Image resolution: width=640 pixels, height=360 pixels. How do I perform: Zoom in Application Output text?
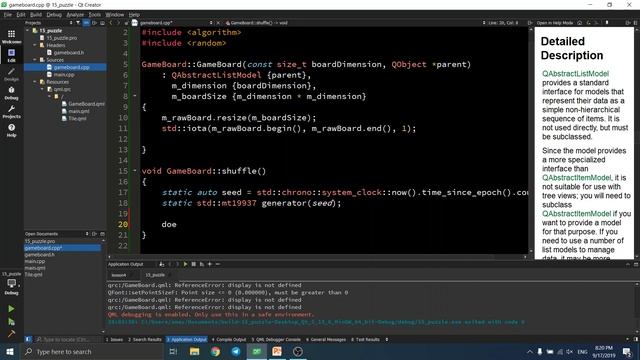pos(210,264)
